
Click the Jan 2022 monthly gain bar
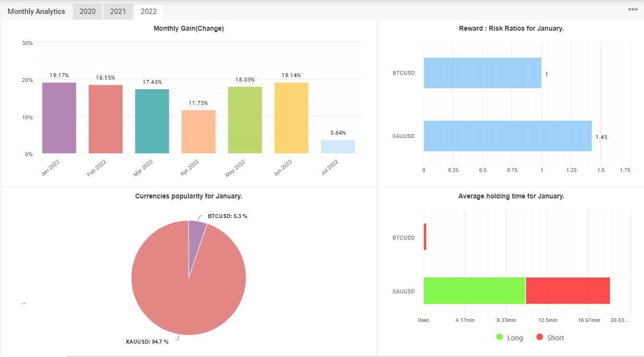pyautogui.click(x=59, y=118)
